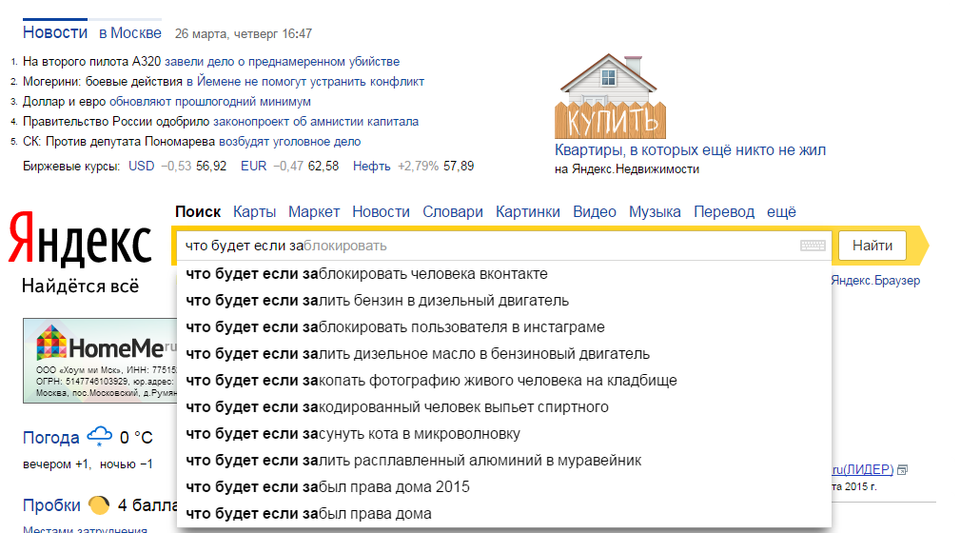Click the house "Купить" ad image

610,96
